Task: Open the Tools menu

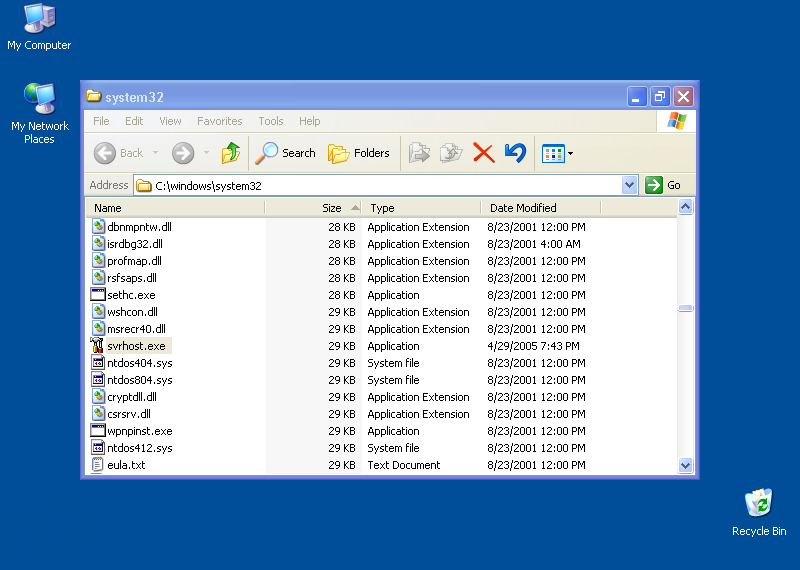Action: (x=270, y=121)
